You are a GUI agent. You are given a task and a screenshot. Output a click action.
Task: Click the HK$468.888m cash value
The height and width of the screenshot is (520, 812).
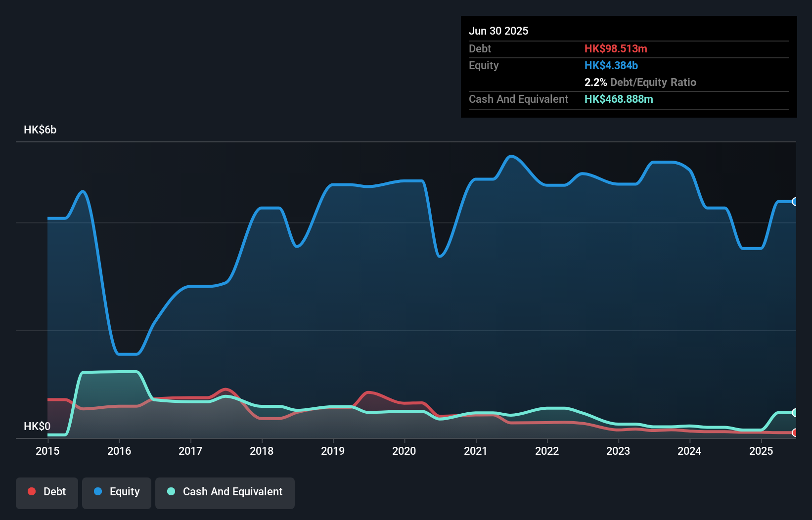pyautogui.click(x=619, y=99)
